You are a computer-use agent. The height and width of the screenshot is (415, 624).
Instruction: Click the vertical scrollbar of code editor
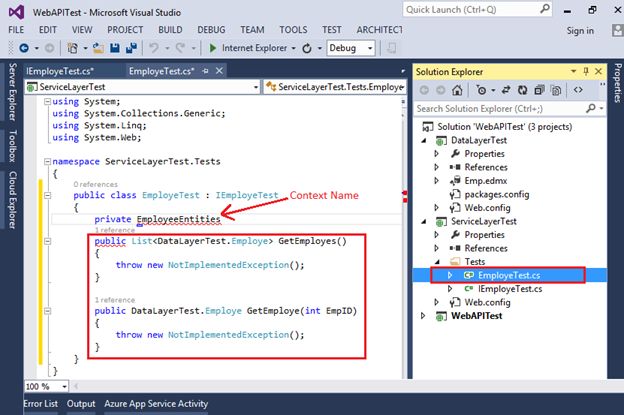point(404,239)
